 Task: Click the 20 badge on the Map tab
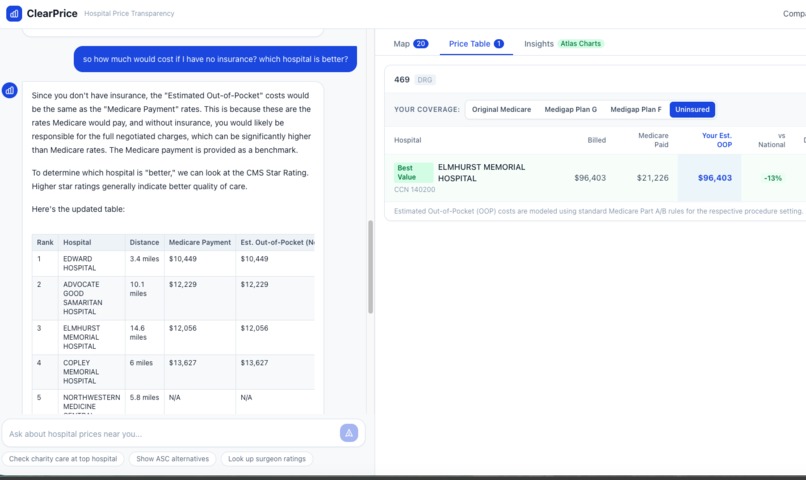421,44
